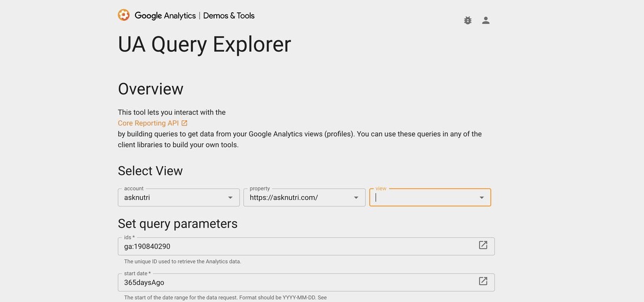The width and height of the screenshot is (644, 302).
Task: Click the Select View section heading
Action: point(150,170)
